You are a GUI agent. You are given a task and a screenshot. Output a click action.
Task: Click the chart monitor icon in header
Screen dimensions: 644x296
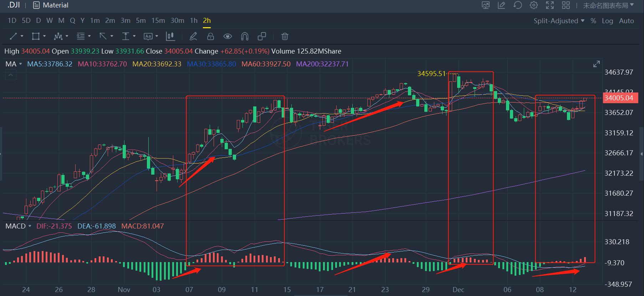[486, 5]
